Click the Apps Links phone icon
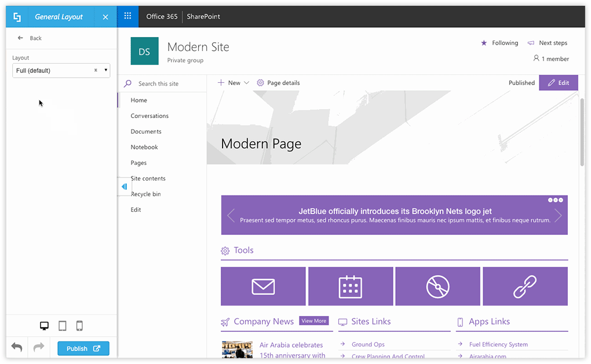Image resolution: width=591 pixels, height=364 pixels. pos(460,322)
